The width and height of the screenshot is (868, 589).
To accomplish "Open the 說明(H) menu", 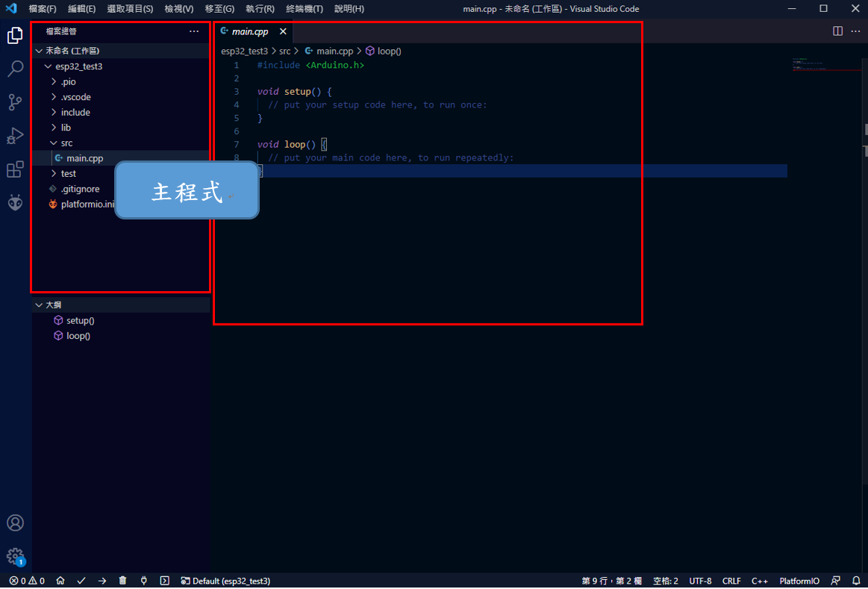I will pos(349,9).
